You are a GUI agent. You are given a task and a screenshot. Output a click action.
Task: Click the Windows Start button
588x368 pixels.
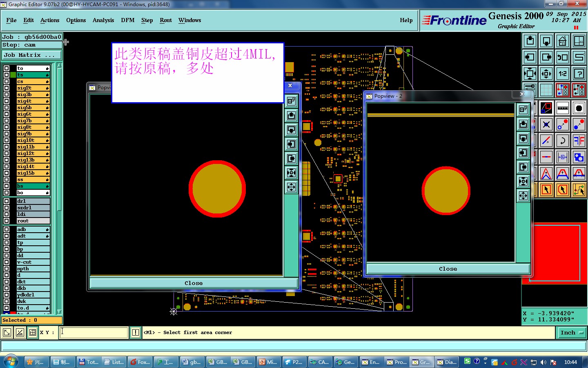click(11, 362)
